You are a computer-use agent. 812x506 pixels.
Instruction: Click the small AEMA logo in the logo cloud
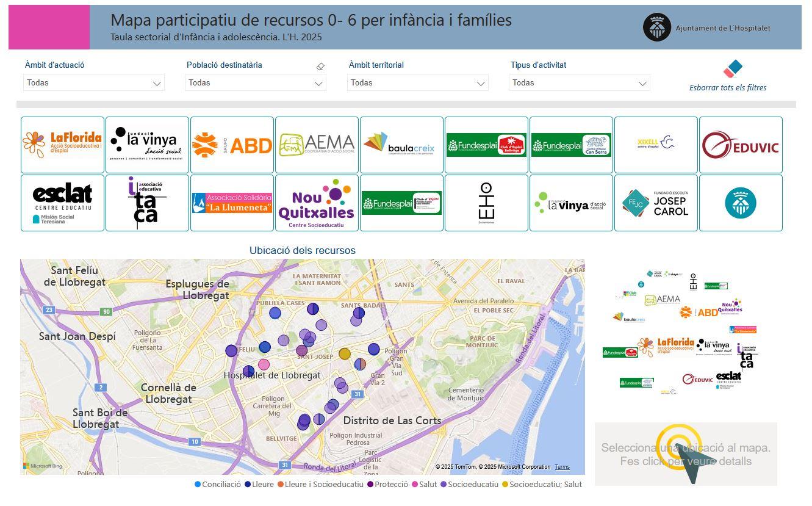pos(662,300)
